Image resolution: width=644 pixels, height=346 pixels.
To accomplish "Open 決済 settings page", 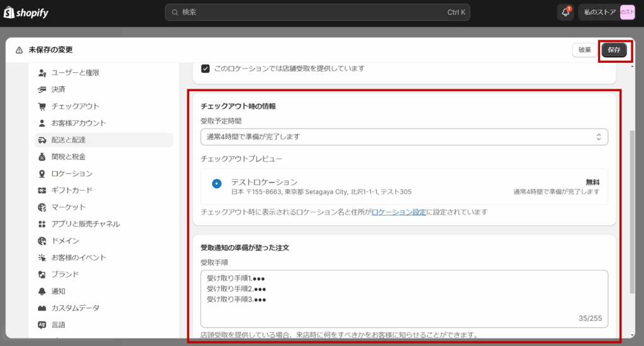I will click(104, 89).
